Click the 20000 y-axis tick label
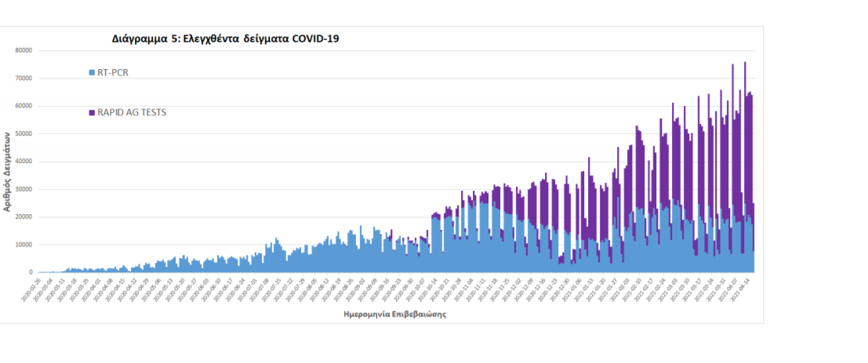Screen dimensions: 868x363 pos(24,217)
